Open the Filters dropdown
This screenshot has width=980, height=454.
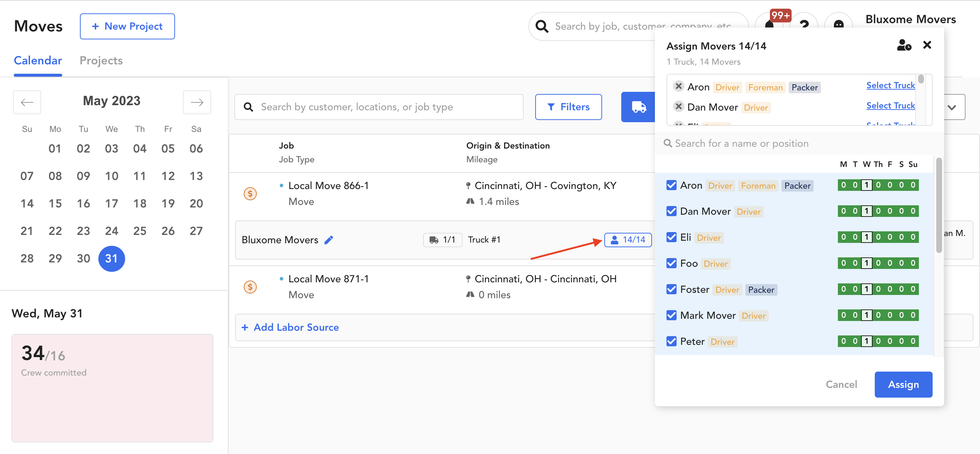tap(568, 107)
